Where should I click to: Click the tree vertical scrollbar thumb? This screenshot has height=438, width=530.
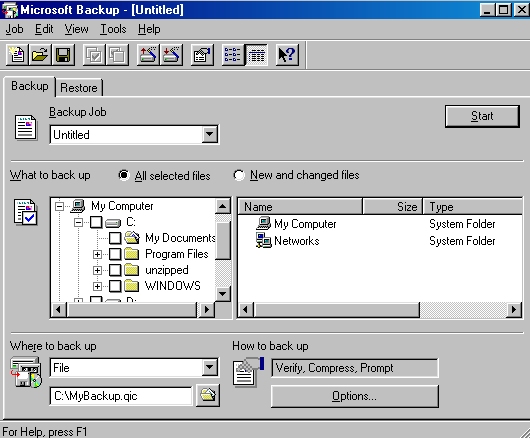tap(223, 241)
